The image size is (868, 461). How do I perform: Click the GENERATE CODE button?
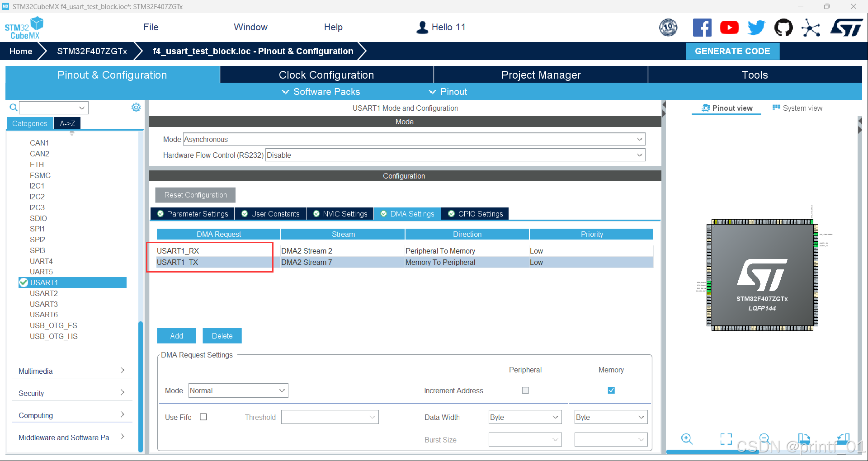[x=732, y=51]
